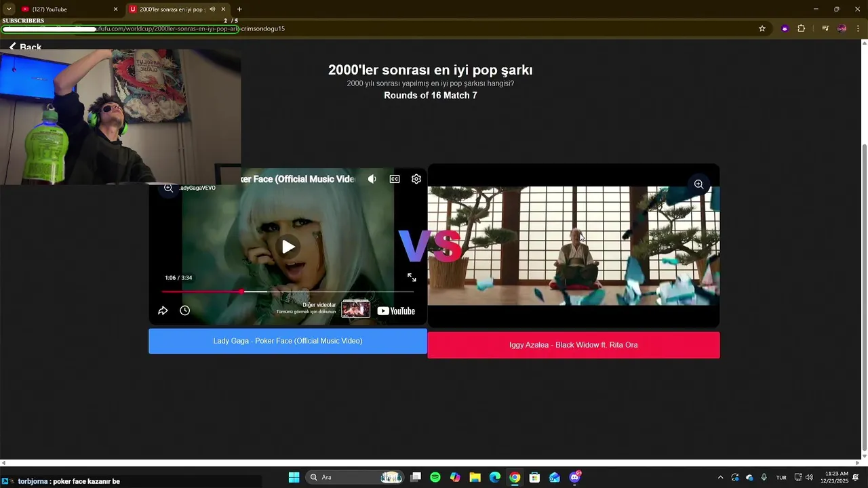Open a new browser tab
The image size is (868, 488).
tap(239, 9)
